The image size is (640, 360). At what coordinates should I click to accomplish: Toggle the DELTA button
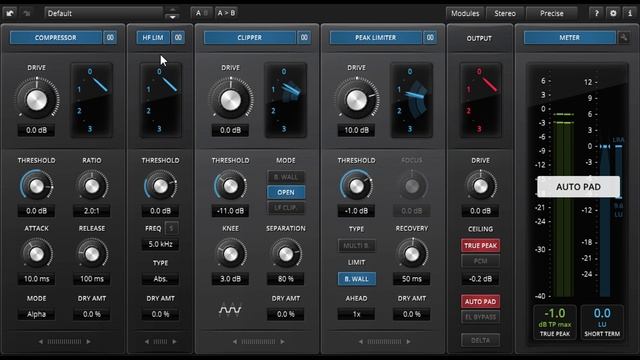click(480, 340)
